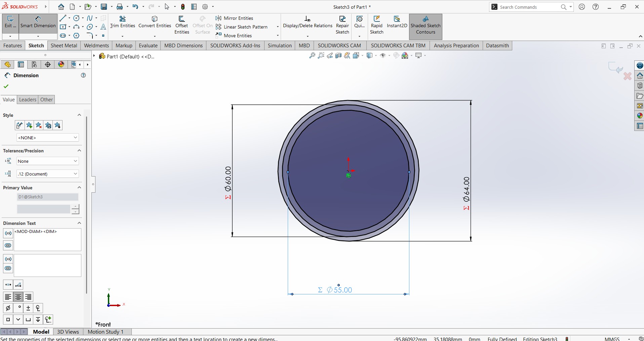Image resolution: width=644 pixels, height=341 pixels.
Task: Open the Style <NONE> dropdown
Action: 48,138
